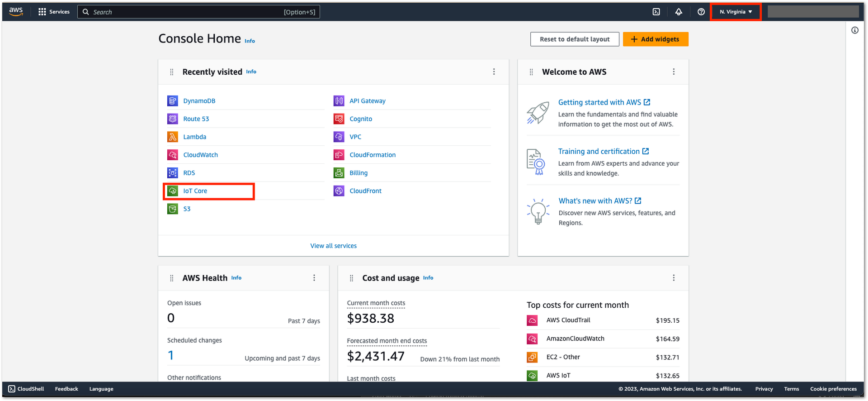Open Info link next to Console Home
868x401 pixels.
(x=250, y=41)
